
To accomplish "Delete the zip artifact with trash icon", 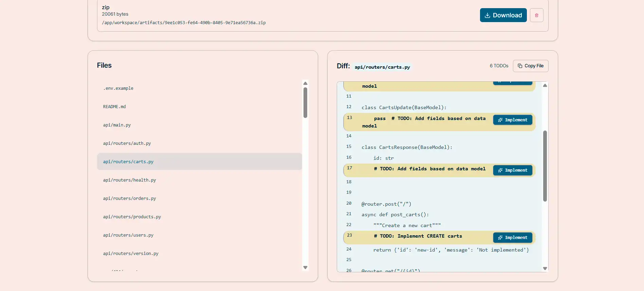I will 537,15.
